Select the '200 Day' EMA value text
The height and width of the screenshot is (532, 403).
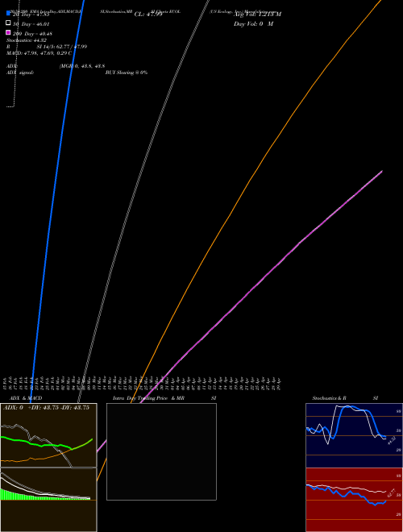point(32,34)
